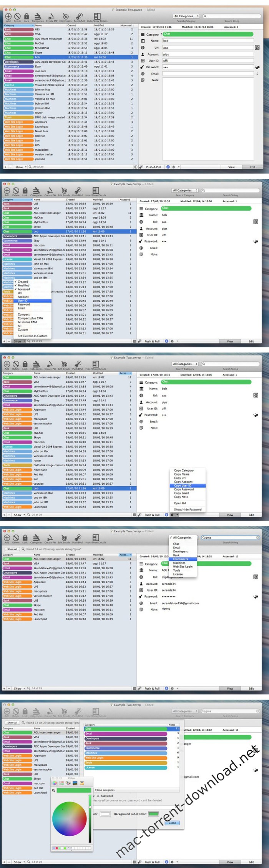Click Push & Pull status bar button, editable-fields window
The width and height of the screenshot is (269, 868).
(x=153, y=167)
